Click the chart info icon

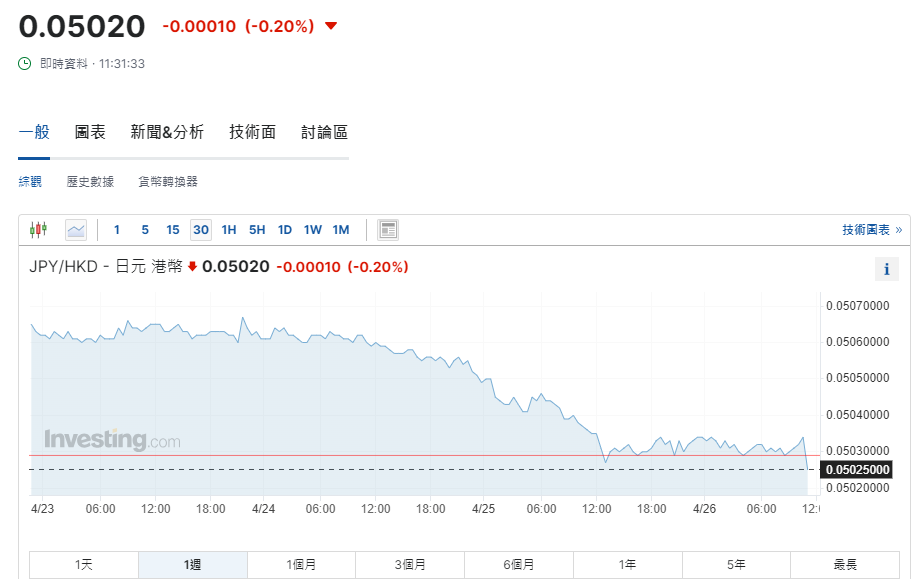pyautogui.click(x=886, y=269)
